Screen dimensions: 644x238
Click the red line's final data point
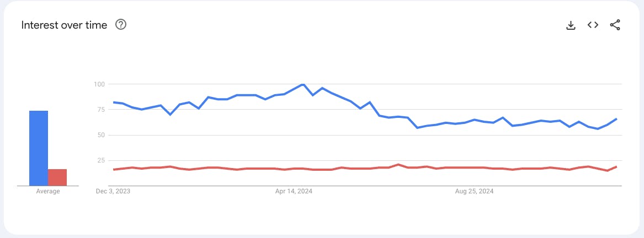click(616, 166)
